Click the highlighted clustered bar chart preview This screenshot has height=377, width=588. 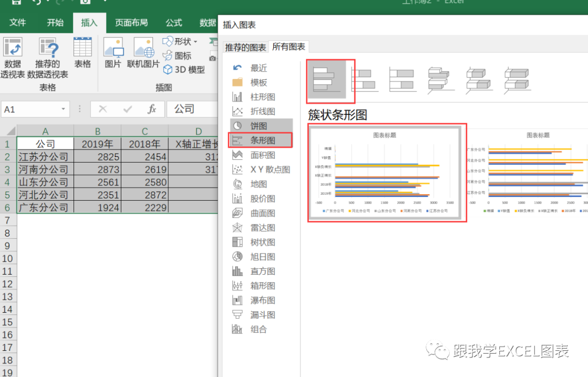pos(387,172)
